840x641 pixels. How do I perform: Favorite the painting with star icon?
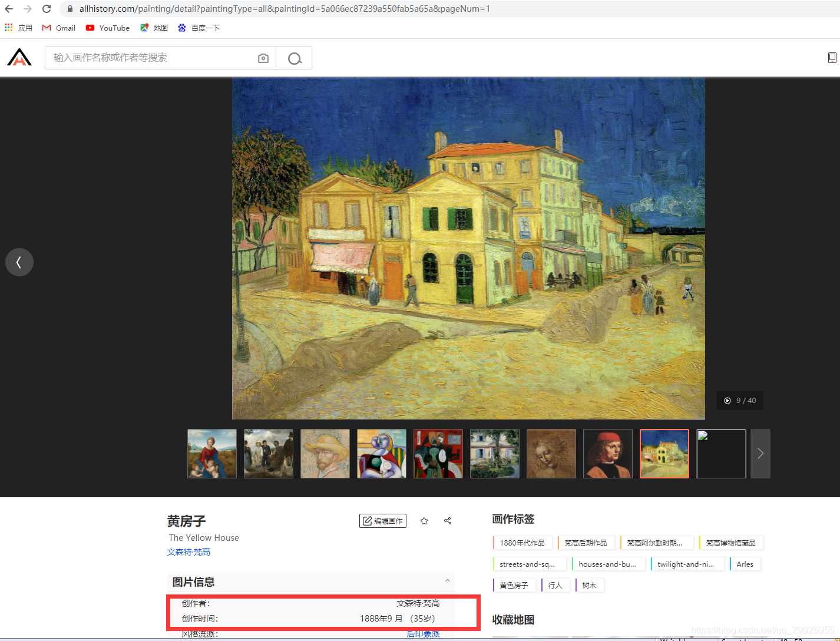tap(424, 521)
